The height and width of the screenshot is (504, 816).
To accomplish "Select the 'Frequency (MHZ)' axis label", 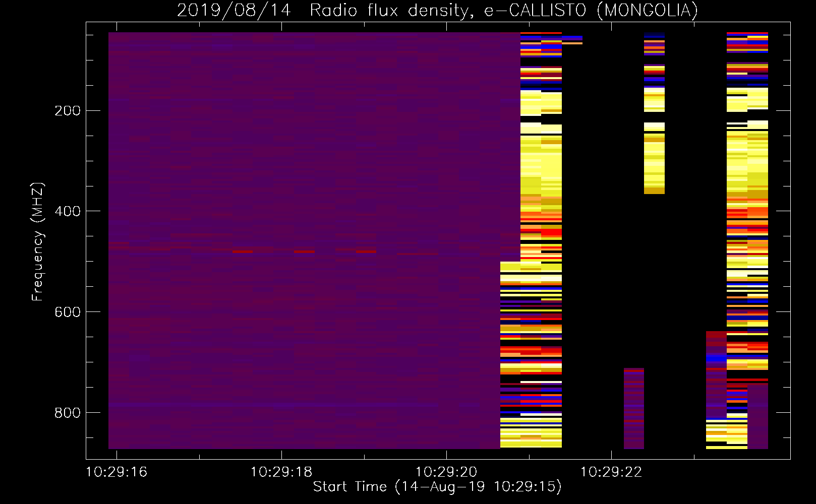I will (x=38, y=241).
